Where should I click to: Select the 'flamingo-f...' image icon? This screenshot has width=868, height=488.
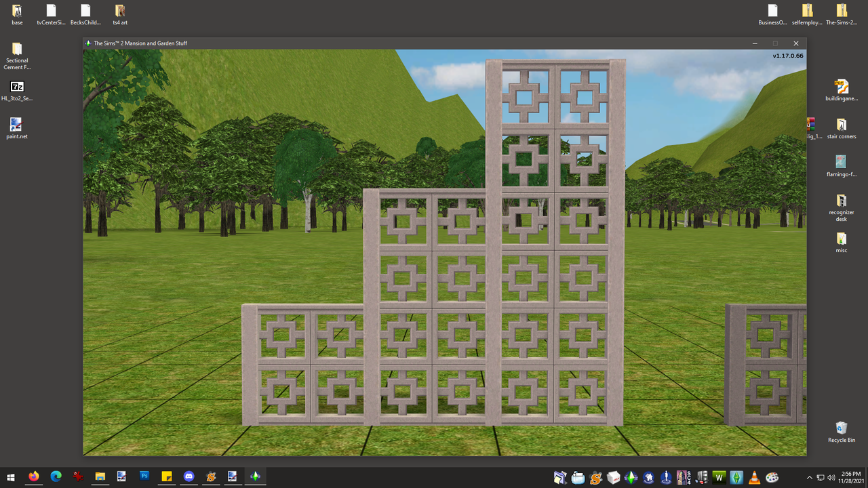tap(842, 166)
